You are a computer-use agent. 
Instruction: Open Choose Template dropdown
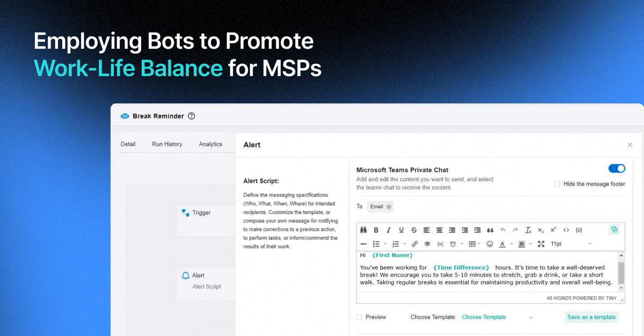[497, 317]
